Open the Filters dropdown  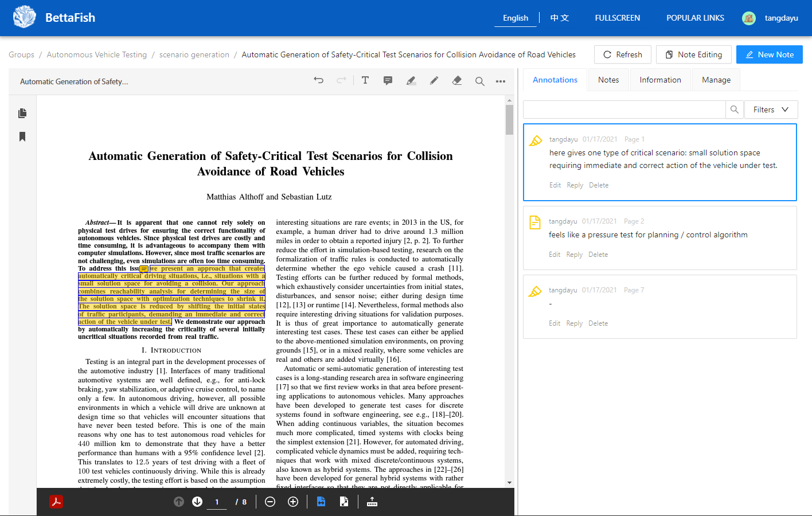pos(771,110)
